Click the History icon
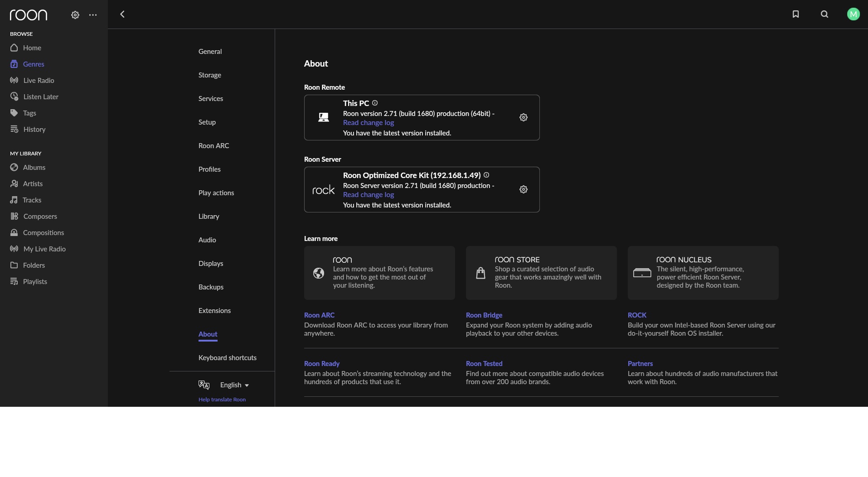Image resolution: width=868 pixels, height=477 pixels. click(14, 129)
